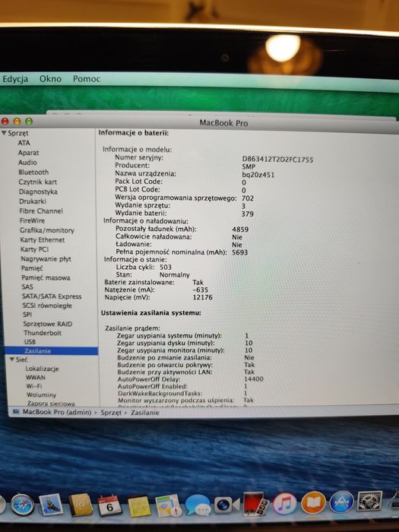Select USB in the sidebar
The image size is (399, 532).
pyautogui.click(x=30, y=342)
